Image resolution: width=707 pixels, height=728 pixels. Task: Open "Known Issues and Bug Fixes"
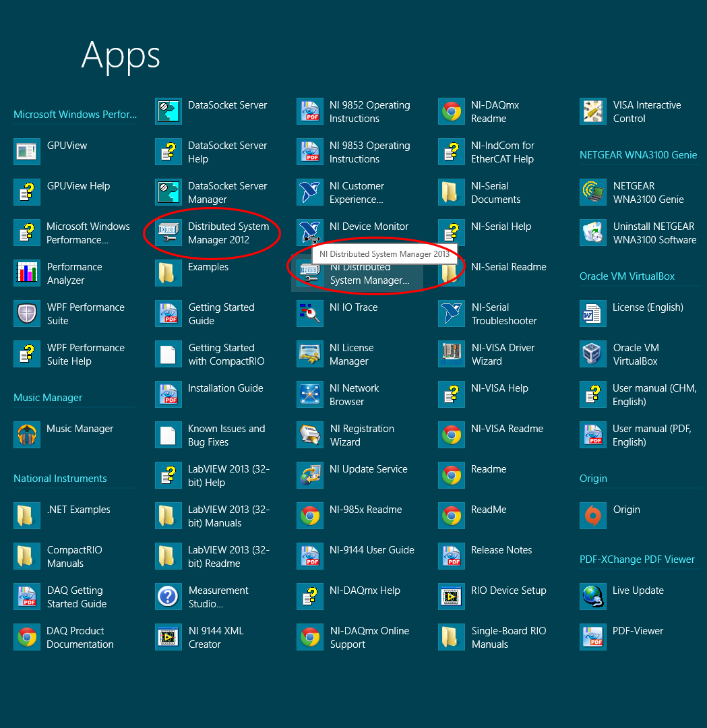(x=211, y=435)
